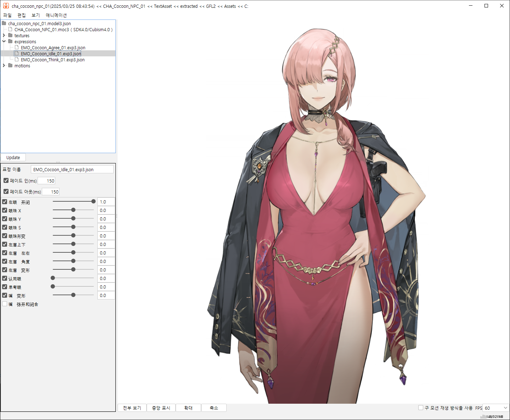This screenshot has width=510, height=420.
Task: Open the 파일 menu
Action: [x=7, y=15]
